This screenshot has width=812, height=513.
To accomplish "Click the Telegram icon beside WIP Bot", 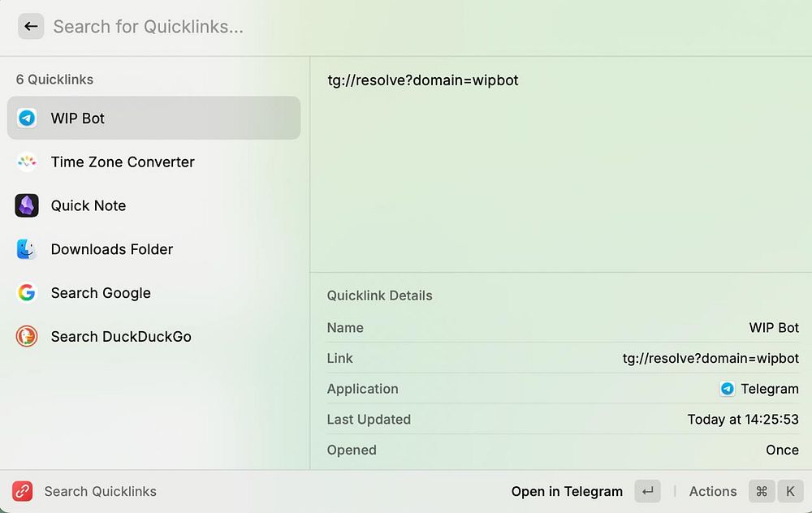I will [x=27, y=119].
